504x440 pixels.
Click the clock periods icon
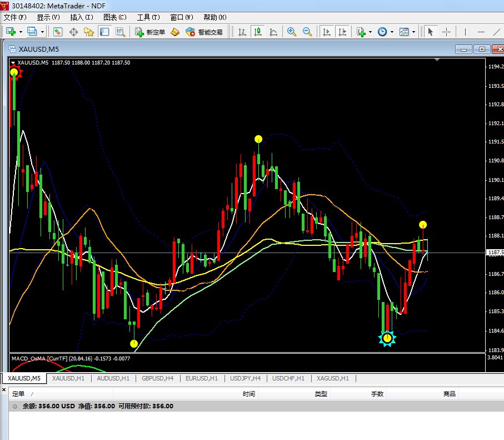pos(382,32)
